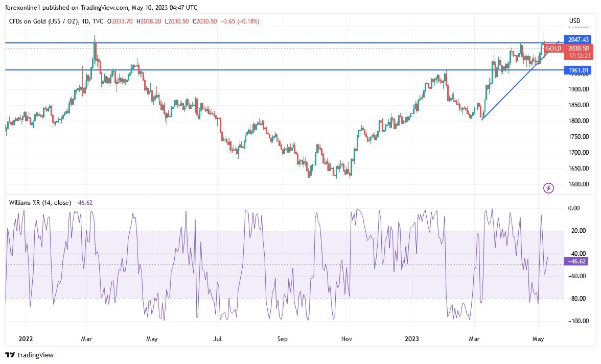Click the Jul label on time axis
The height and width of the screenshot is (364, 601).
point(218,339)
